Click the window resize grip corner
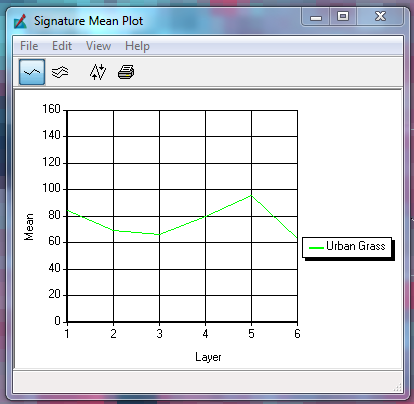Viewport: 414px width, 404px height. [398, 387]
